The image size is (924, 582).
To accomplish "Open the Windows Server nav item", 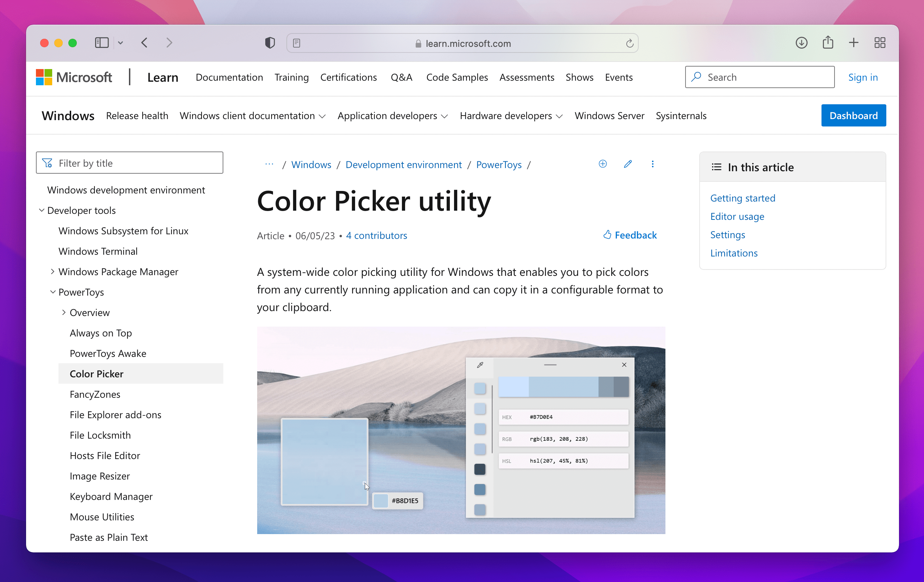I will [609, 116].
